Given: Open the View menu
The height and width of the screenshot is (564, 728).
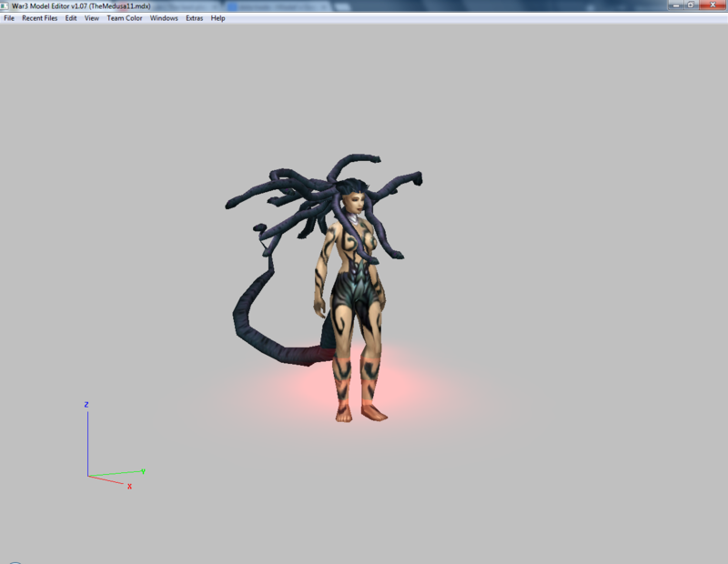Looking at the screenshot, I should pyautogui.click(x=92, y=18).
